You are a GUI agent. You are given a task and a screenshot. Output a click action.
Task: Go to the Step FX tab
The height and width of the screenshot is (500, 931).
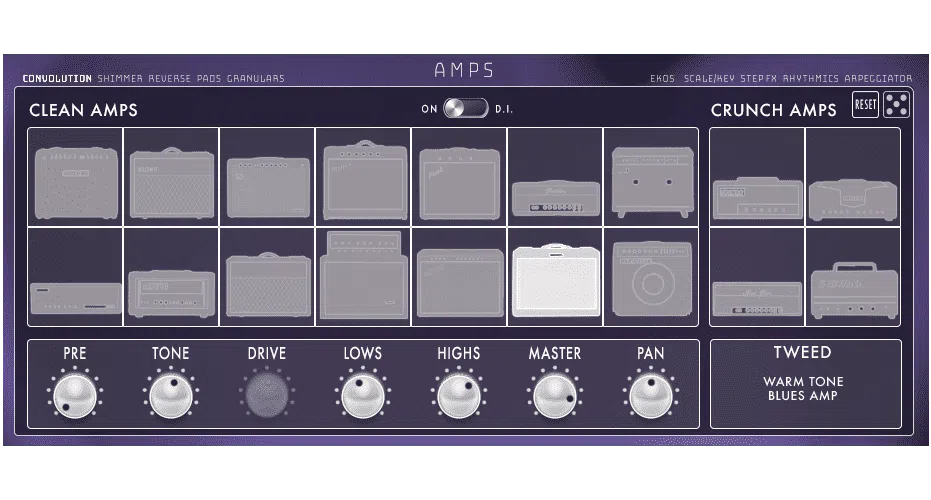[x=758, y=78]
